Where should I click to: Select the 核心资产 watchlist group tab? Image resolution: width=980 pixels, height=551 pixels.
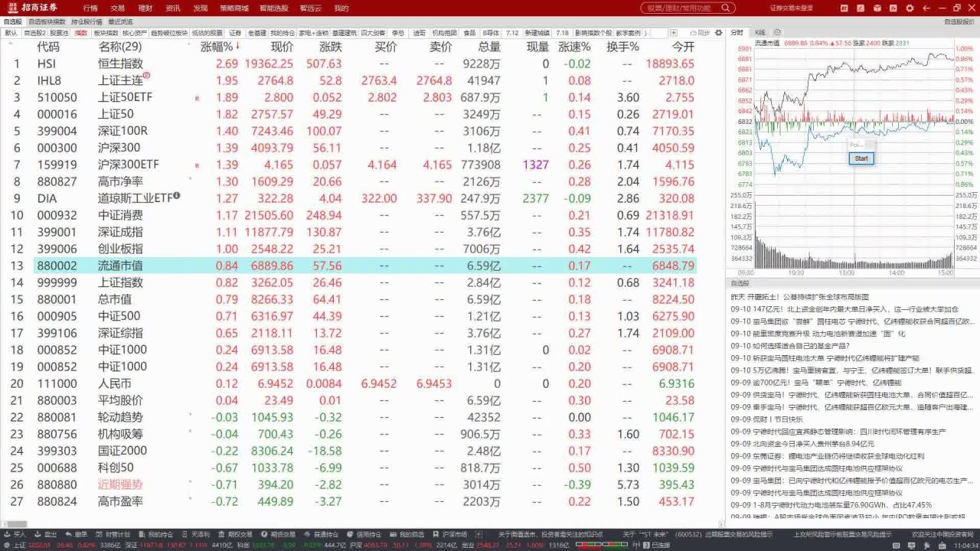(x=135, y=34)
